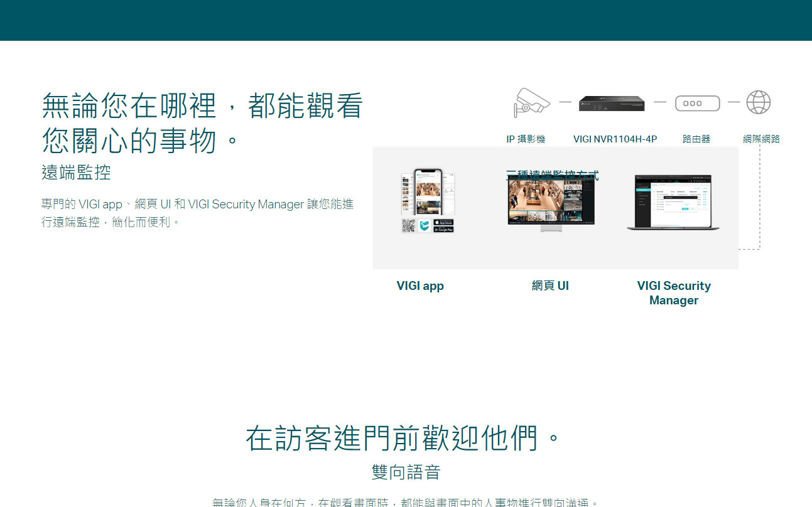Click the paragraph starting '專門的 VIGI app'

point(198,213)
